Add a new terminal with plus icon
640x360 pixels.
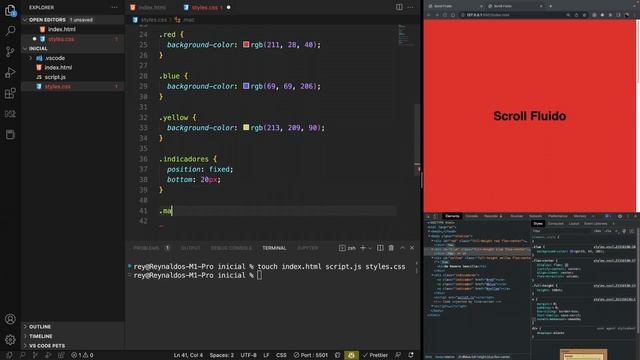coord(362,248)
